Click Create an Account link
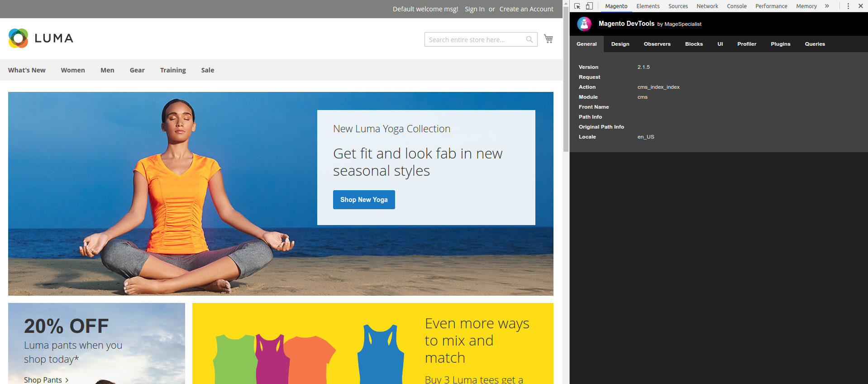 click(x=526, y=9)
